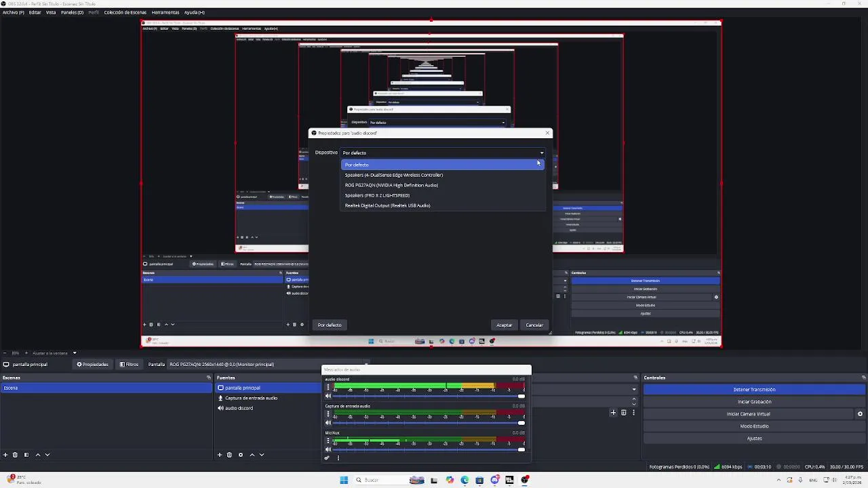Click Iniciar Cámara Virtual button
The height and width of the screenshot is (488, 868).
pos(748,414)
